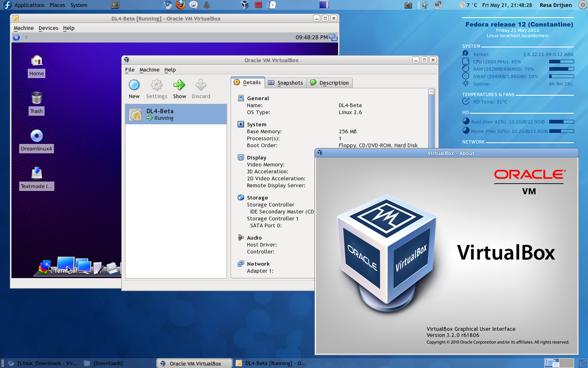Launch the terminal icon in the top panel
This screenshot has width=588, height=368.
point(115,5)
